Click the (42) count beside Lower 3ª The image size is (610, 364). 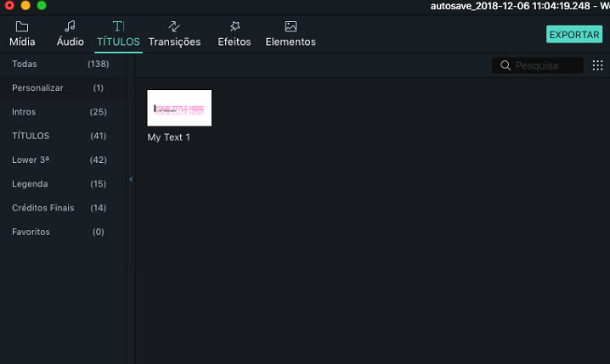point(98,160)
